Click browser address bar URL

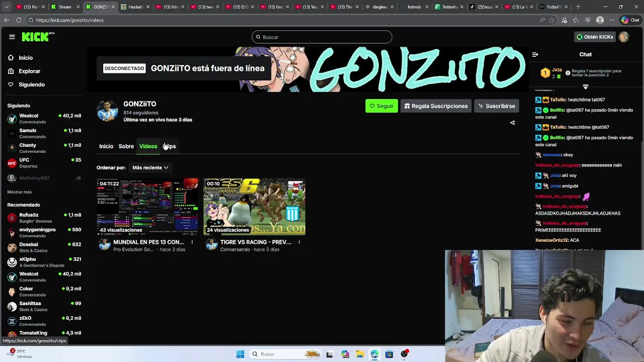click(69, 20)
